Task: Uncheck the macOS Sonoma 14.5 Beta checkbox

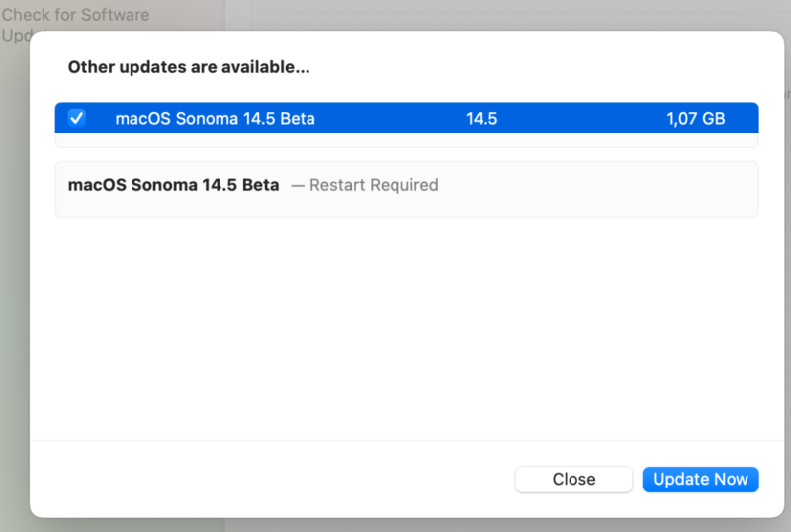Action: (x=76, y=118)
